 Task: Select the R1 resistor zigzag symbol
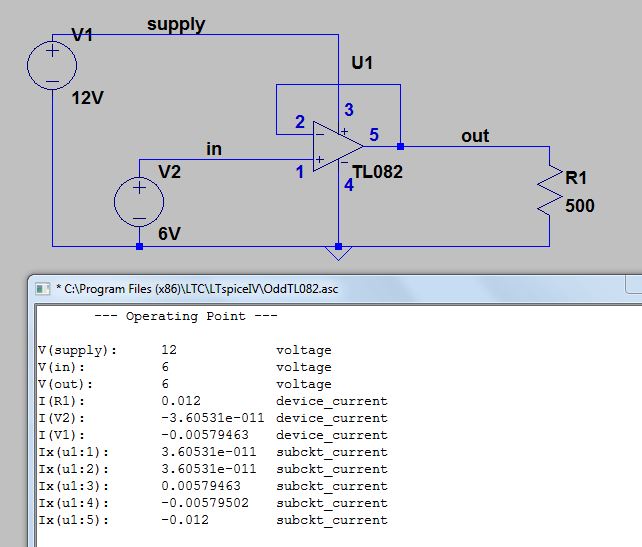(x=549, y=191)
